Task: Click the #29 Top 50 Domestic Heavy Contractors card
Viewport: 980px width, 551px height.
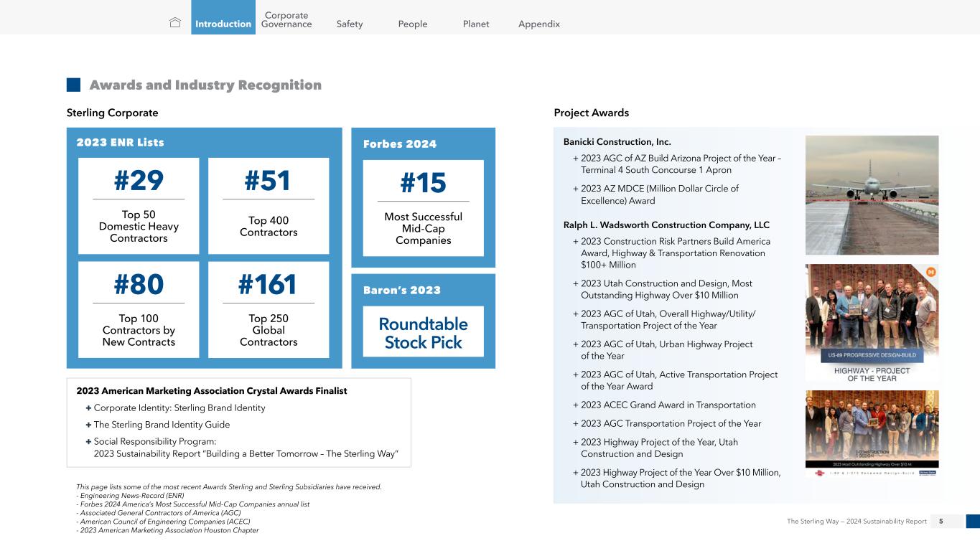Action: point(139,206)
